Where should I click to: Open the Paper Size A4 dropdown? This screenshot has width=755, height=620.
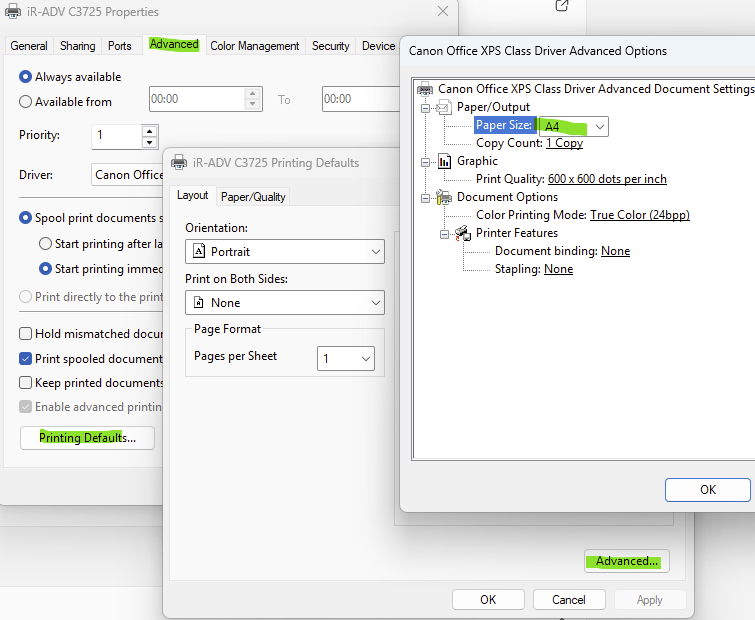tap(573, 127)
